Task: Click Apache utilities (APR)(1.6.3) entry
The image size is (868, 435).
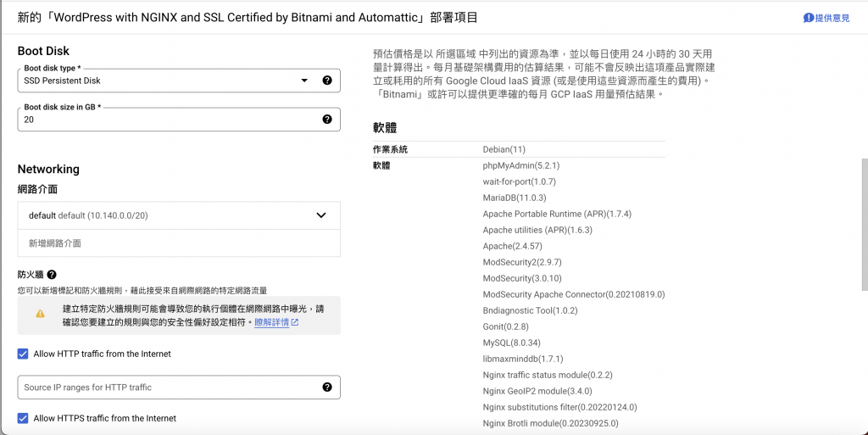Action: tap(537, 230)
